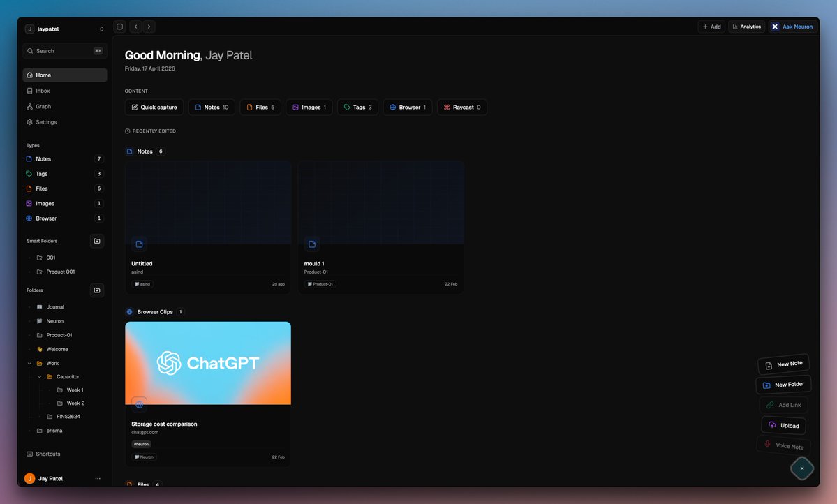The height and width of the screenshot is (504, 837).
Task: Open the Untitled note card
Action: pyautogui.click(x=208, y=228)
